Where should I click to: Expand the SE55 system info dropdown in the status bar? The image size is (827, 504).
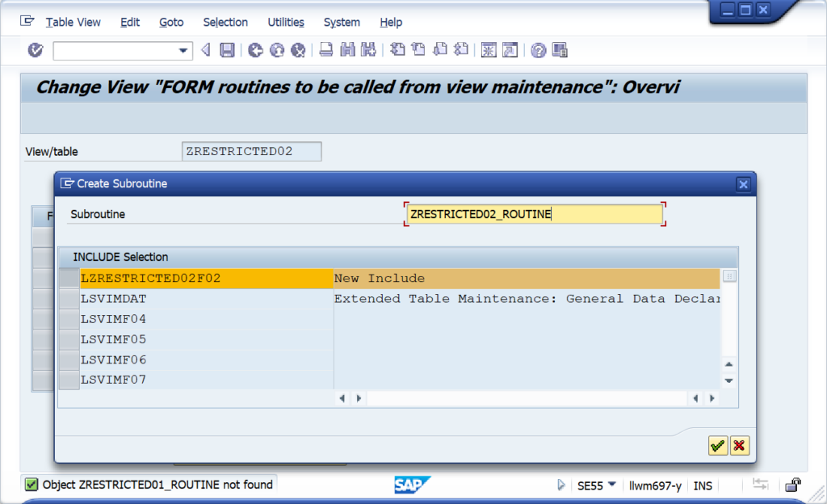(612, 485)
